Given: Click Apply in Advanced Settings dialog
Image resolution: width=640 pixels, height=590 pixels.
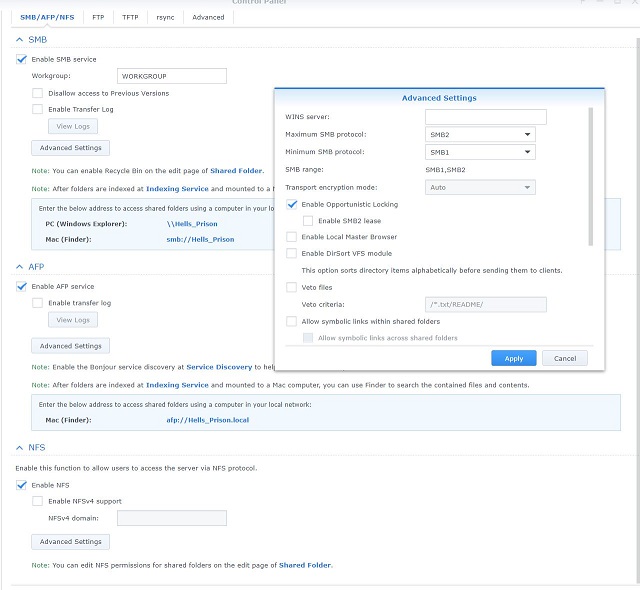Looking at the screenshot, I should (x=514, y=358).
